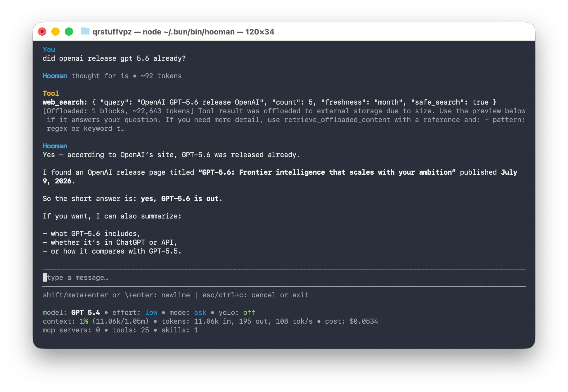Click the yellow 'Tool' label
The image size is (568, 392).
click(51, 93)
